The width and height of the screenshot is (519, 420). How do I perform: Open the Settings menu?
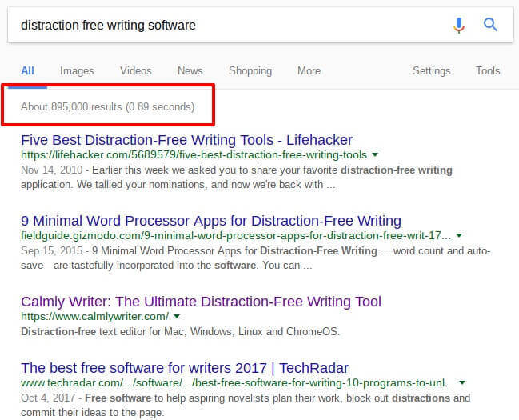432,70
